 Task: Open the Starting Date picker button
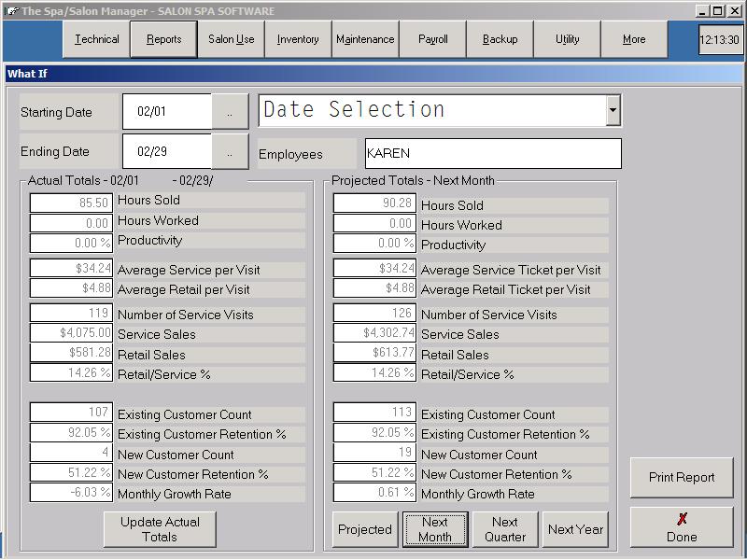(231, 112)
